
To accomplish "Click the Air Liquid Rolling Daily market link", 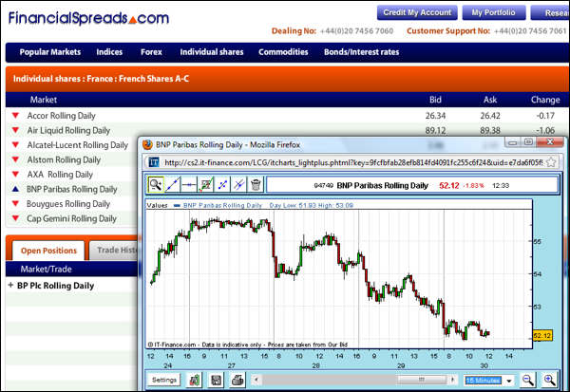I will (x=68, y=130).
